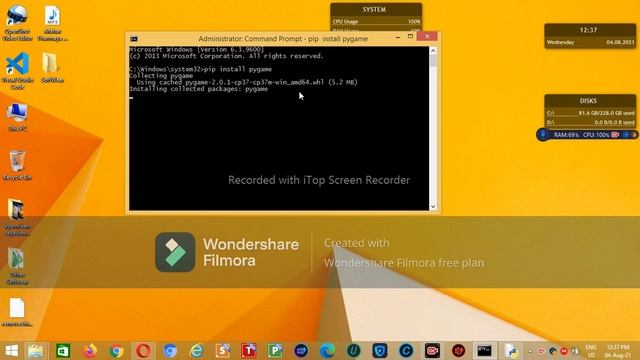Image resolution: width=640 pixels, height=360 pixels.
Task: Open the teal U app on taskbar
Action: coord(353,351)
